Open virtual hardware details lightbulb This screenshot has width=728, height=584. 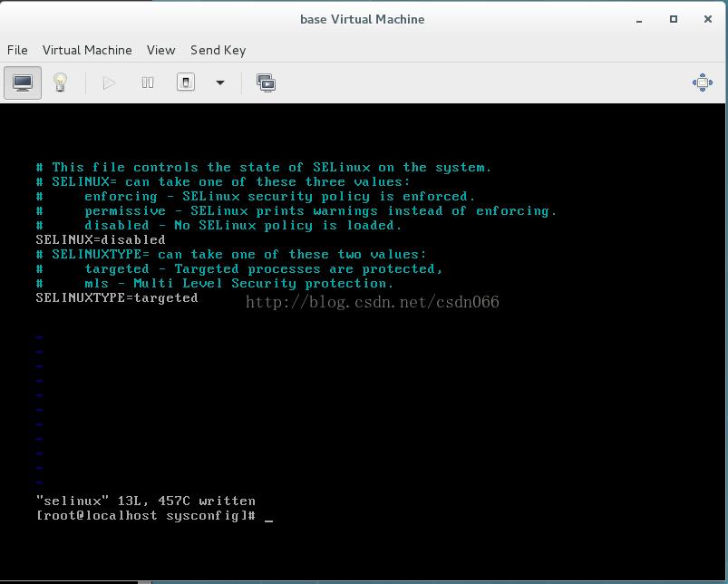[61, 83]
